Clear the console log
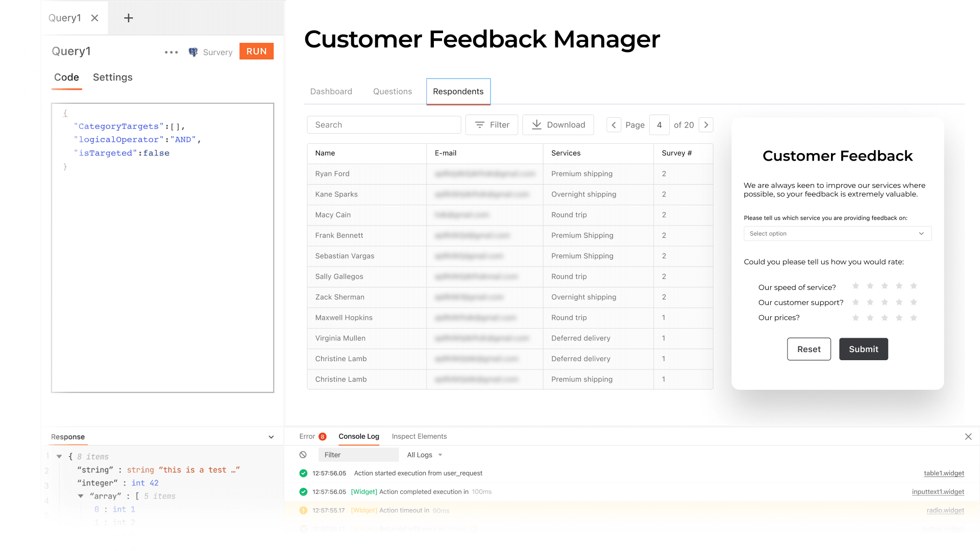 click(x=303, y=455)
